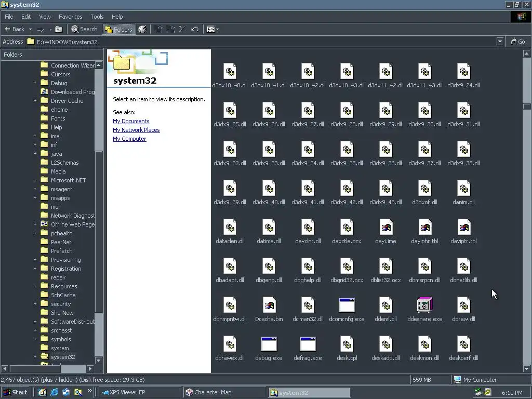532x399 pixels.
Task: Click the file list scroll up arrow
Action: (x=526, y=54)
